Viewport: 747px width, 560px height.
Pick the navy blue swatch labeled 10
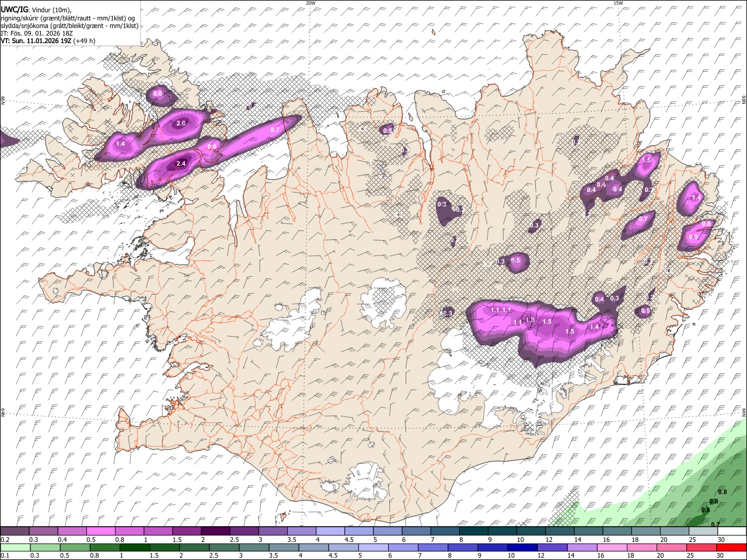point(522,547)
